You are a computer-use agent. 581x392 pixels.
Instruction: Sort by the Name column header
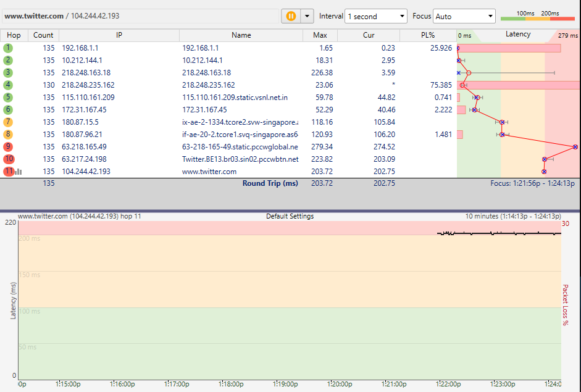click(x=241, y=35)
